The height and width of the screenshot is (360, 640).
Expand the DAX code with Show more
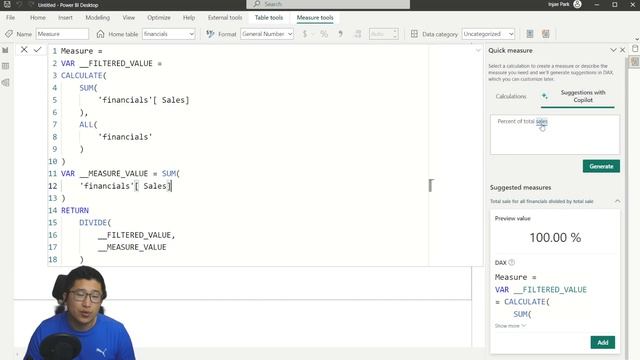[x=510, y=326]
